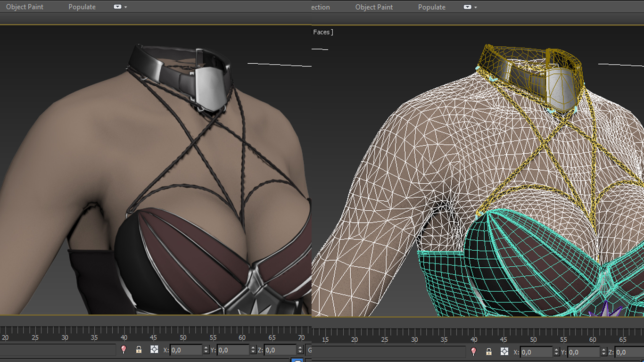Toggle Isolate Selection bulb under shaded view
644x362 pixels.
[124, 350]
